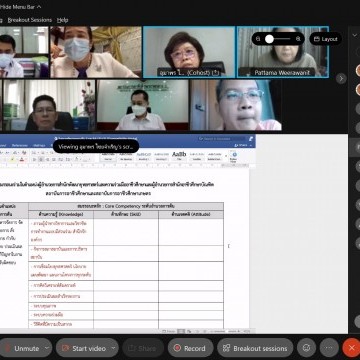Click the Share screen button
360x360 pixels.
(143, 348)
